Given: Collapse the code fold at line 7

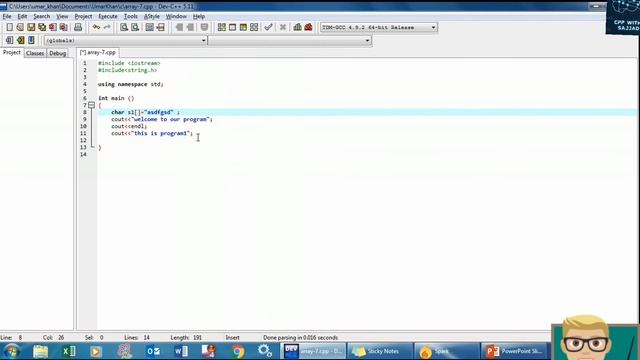Looking at the screenshot, I should 91,105.
